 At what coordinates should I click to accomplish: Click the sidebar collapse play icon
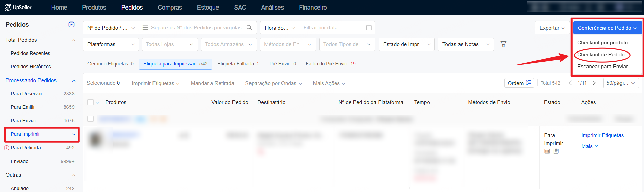(x=71, y=25)
